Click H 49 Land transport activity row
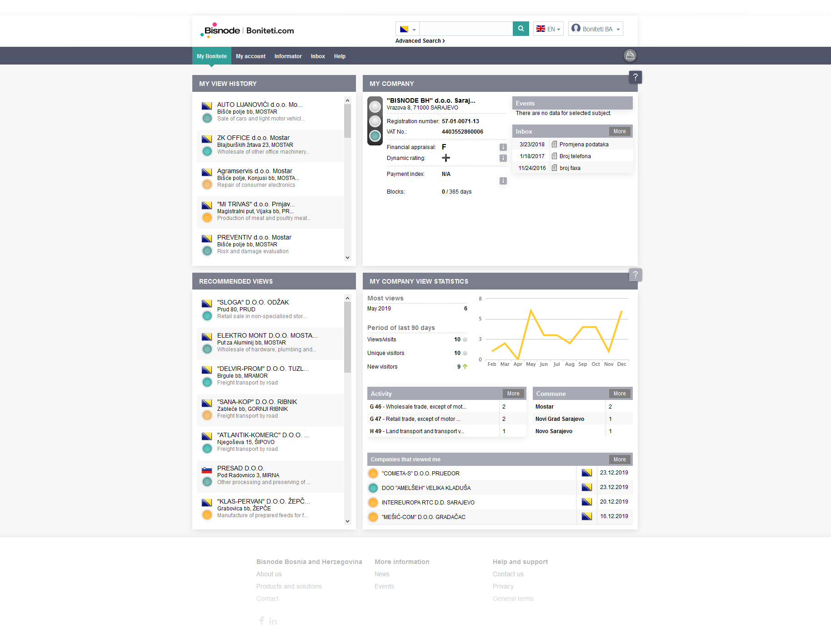The width and height of the screenshot is (831, 644). [446, 431]
